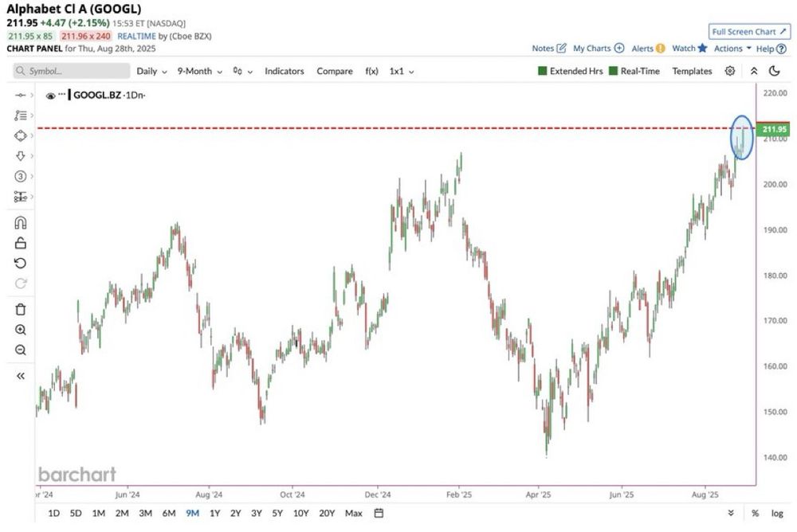Add GOOGL to Watch list
Image resolution: width=797 pixels, height=532 pixels.
[x=689, y=49]
